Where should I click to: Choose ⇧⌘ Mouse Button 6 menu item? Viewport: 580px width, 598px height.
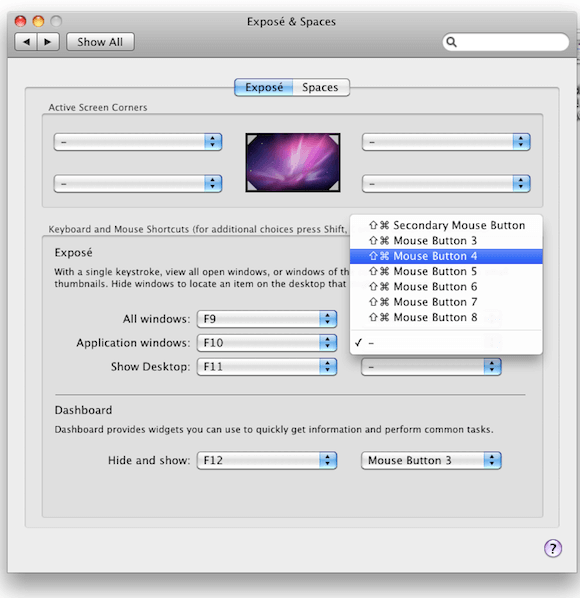pos(446,287)
